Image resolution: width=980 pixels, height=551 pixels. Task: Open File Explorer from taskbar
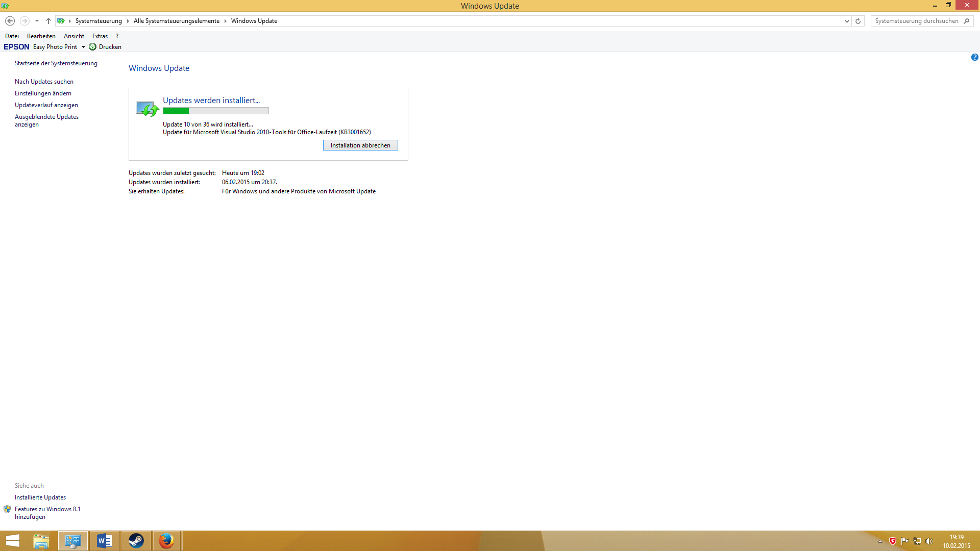pyautogui.click(x=41, y=541)
